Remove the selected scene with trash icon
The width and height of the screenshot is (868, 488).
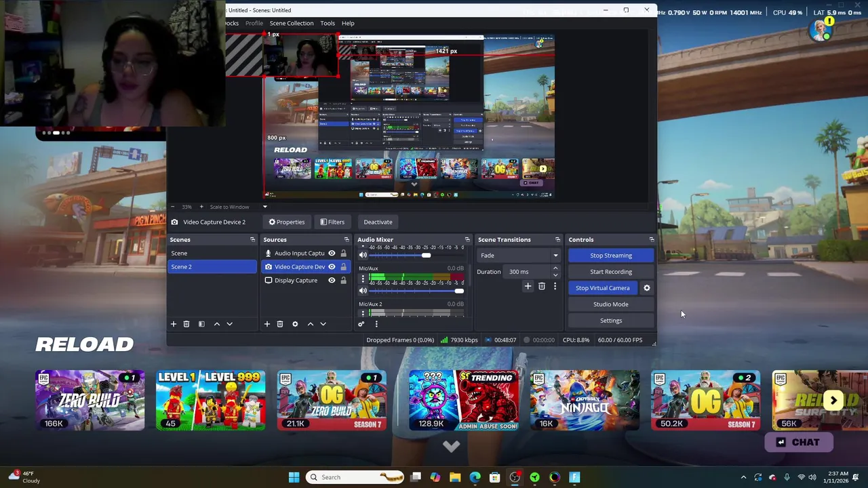[x=186, y=324]
